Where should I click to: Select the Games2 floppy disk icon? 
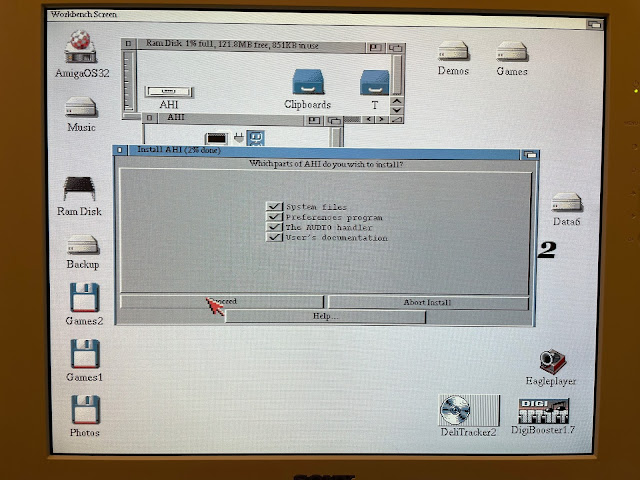coord(84,297)
